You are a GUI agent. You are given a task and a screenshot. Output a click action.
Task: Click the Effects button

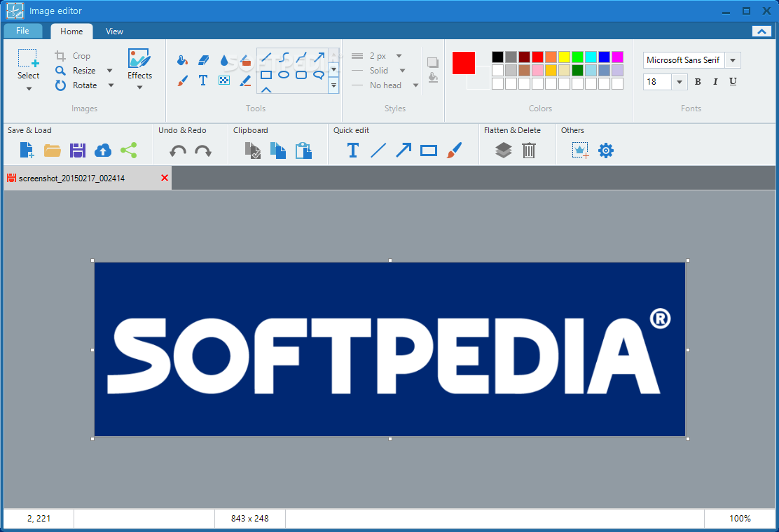139,64
